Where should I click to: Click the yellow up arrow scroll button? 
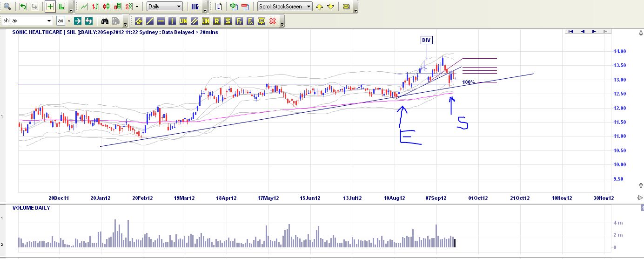click(x=319, y=7)
